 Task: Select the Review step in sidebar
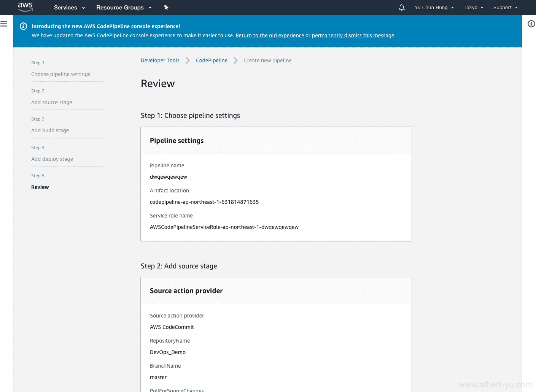(x=40, y=187)
